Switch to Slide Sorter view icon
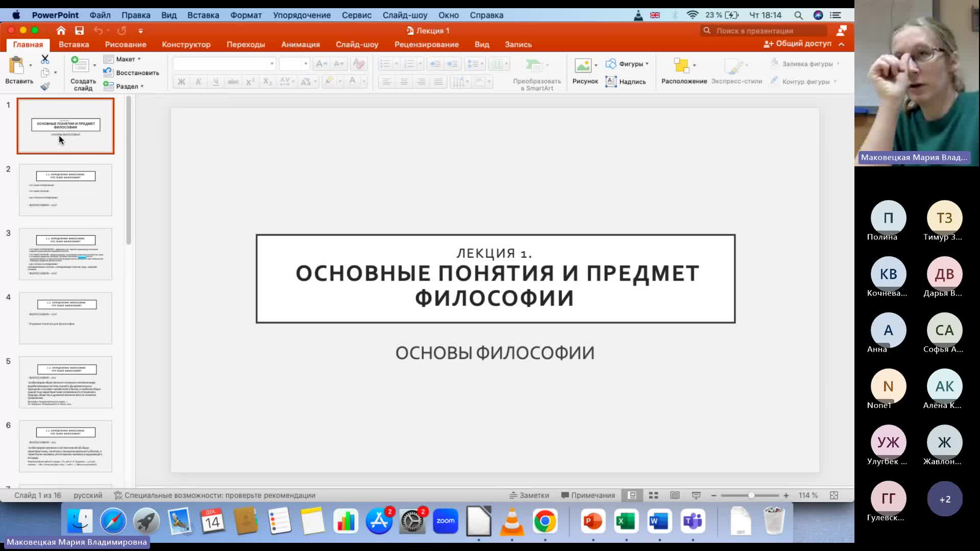This screenshot has width=980, height=551. 653,495
